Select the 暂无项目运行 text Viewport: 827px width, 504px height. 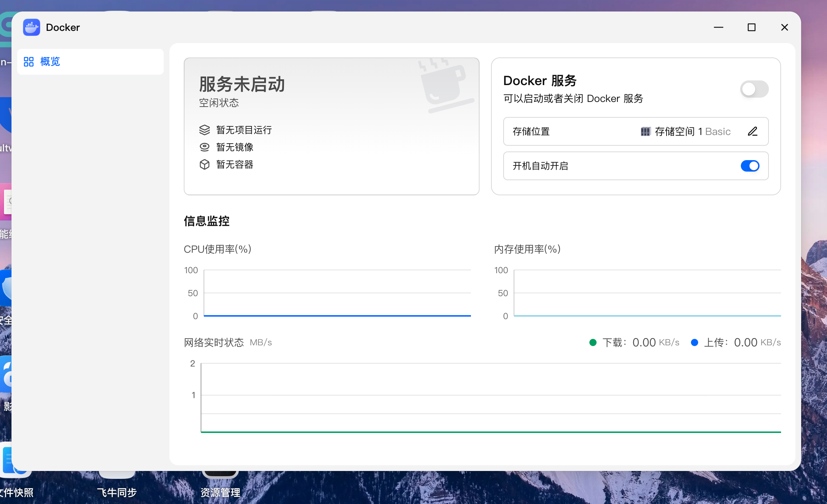coord(244,130)
